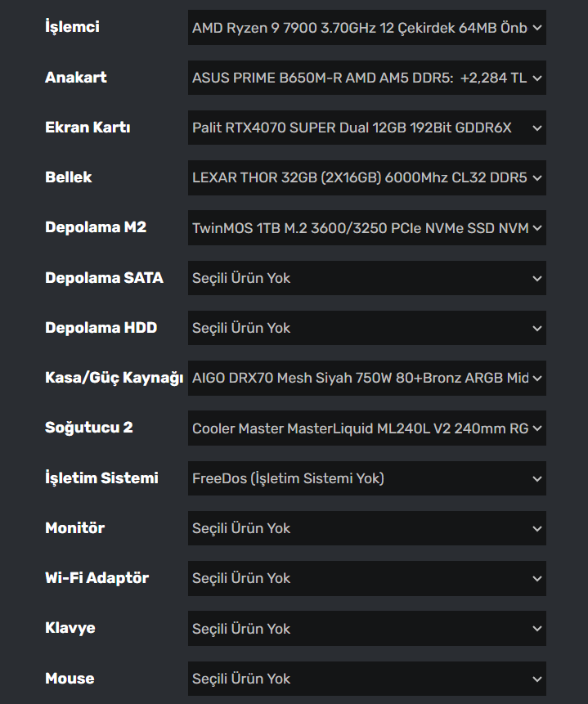The width and height of the screenshot is (588, 704).
Task: Change the İşletim Sistemi operating system option
Action: coord(366,478)
